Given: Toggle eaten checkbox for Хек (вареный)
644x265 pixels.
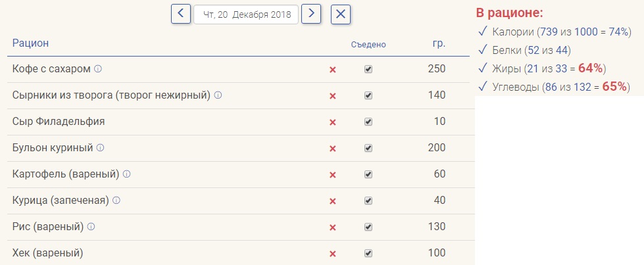Looking at the screenshot, I should 368,253.
